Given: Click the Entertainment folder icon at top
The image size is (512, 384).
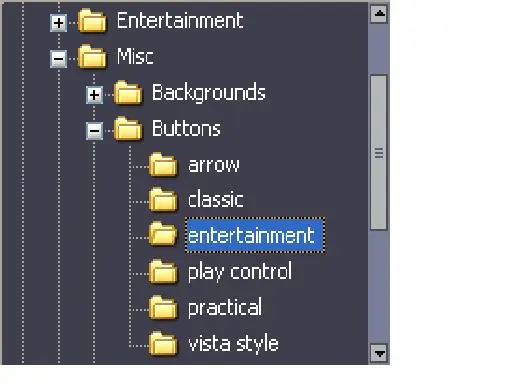Looking at the screenshot, I should 92,21.
